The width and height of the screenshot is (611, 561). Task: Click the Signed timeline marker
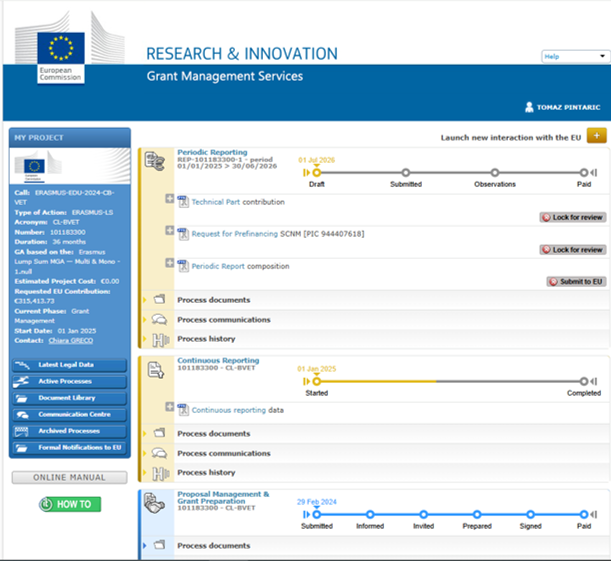click(x=530, y=515)
